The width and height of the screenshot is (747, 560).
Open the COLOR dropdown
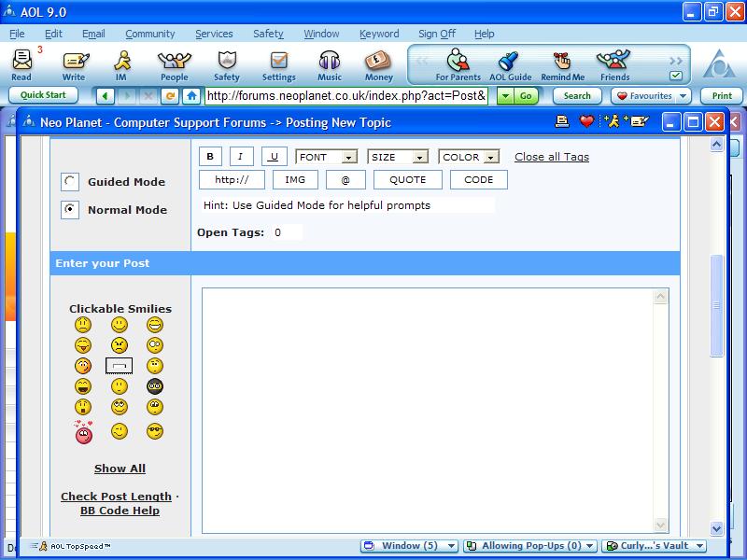pyautogui.click(x=469, y=157)
